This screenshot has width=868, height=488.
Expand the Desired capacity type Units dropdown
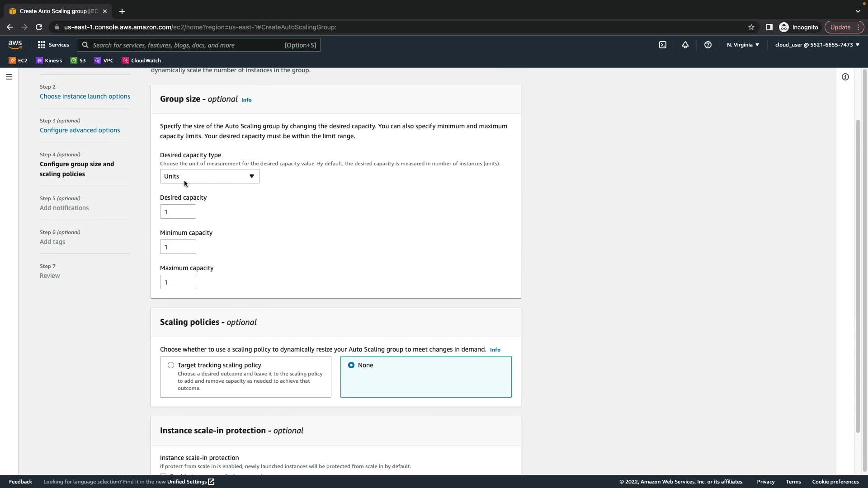209,176
